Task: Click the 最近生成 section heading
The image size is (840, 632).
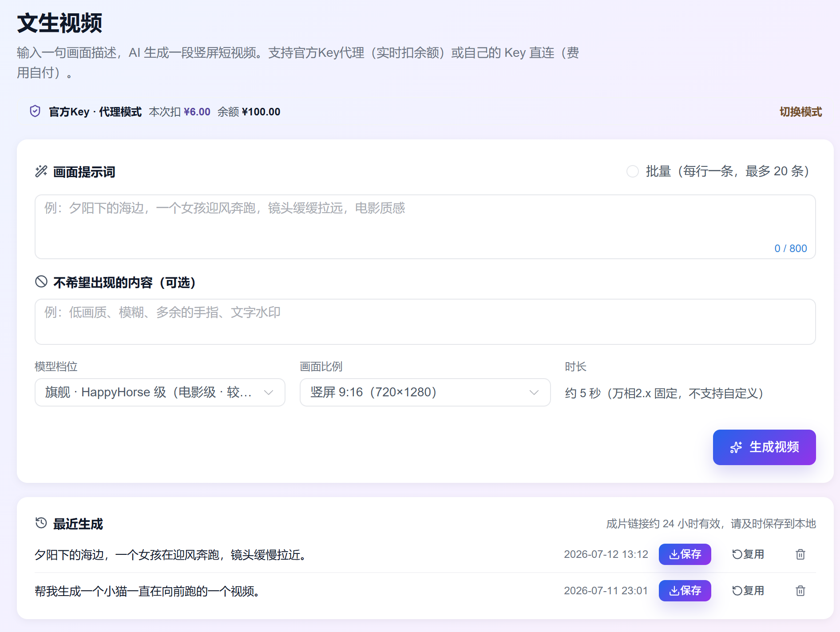Action: [x=78, y=524]
